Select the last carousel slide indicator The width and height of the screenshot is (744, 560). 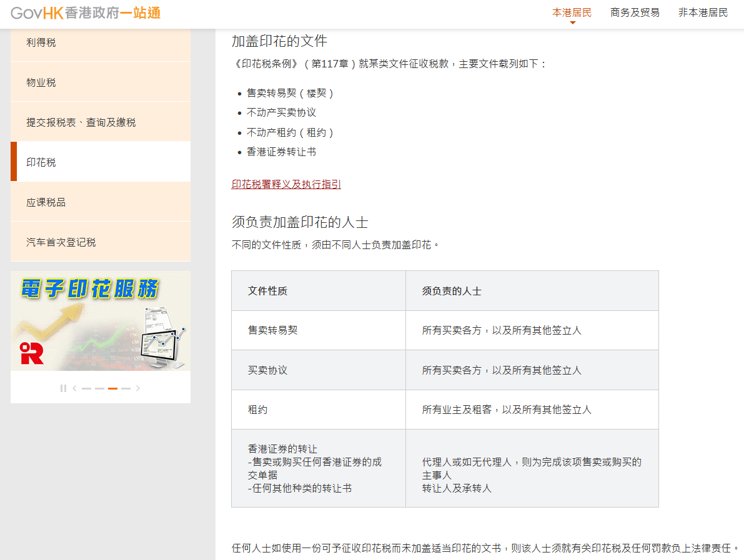[124, 388]
